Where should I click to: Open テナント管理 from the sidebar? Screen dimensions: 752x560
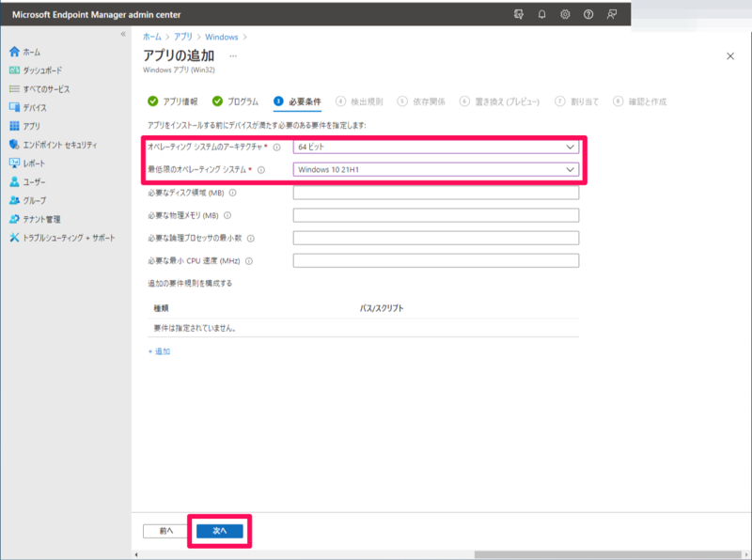point(42,217)
